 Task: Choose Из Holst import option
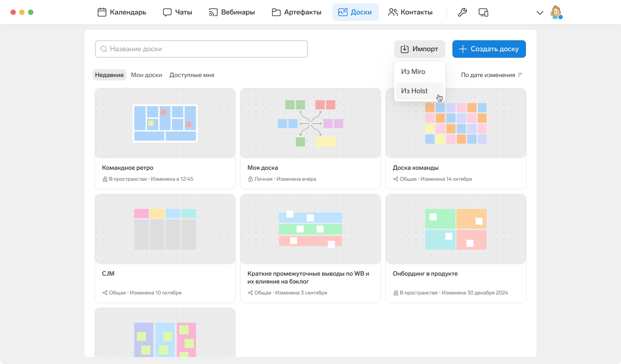420,91
